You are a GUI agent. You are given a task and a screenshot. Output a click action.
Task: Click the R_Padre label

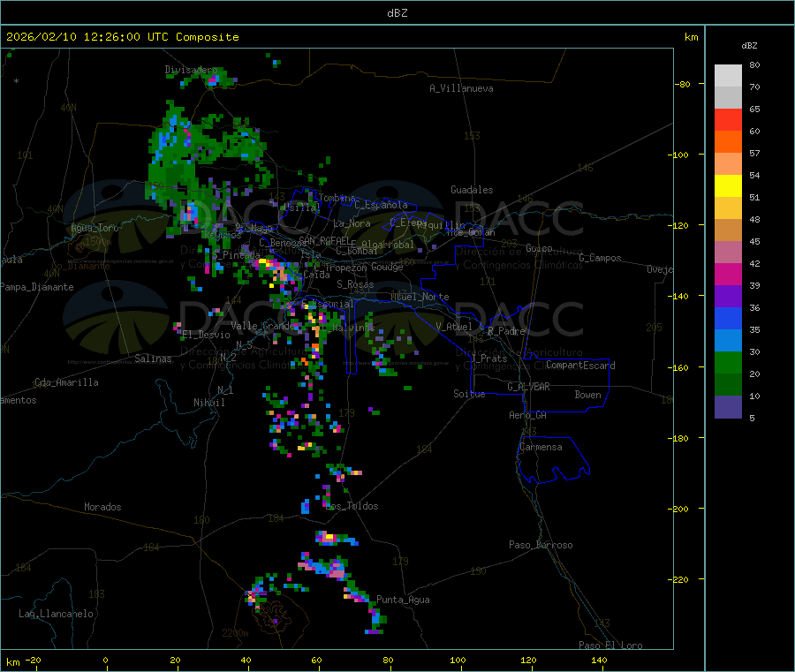(x=506, y=331)
